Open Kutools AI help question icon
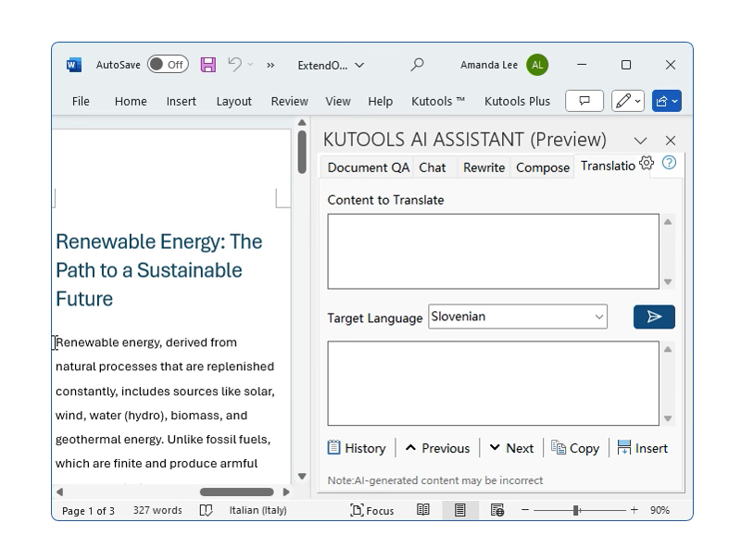 [x=669, y=163]
